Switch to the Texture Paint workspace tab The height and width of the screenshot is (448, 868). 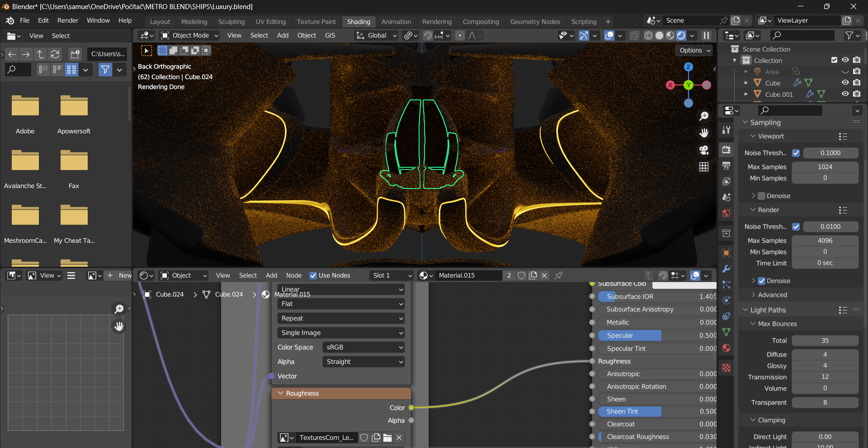pos(316,22)
